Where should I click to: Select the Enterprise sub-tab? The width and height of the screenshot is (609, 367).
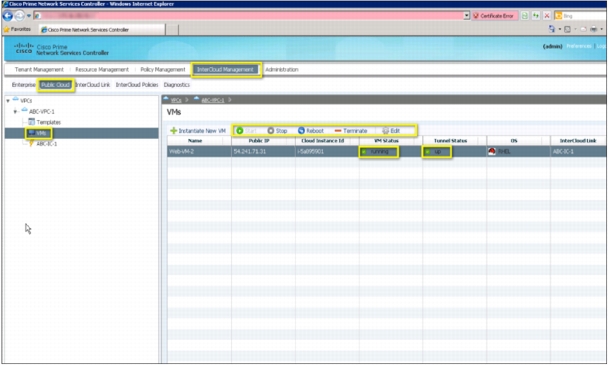[23, 85]
